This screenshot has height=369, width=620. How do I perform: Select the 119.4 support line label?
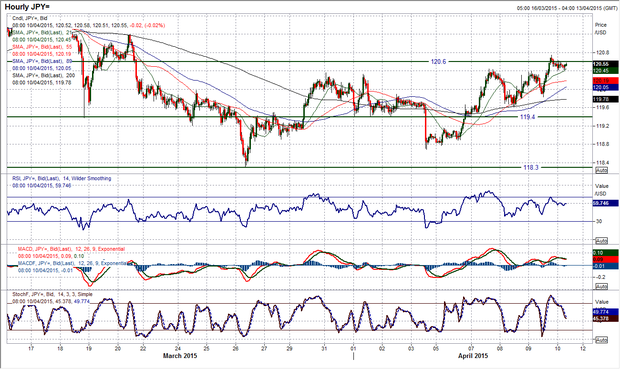pos(528,117)
